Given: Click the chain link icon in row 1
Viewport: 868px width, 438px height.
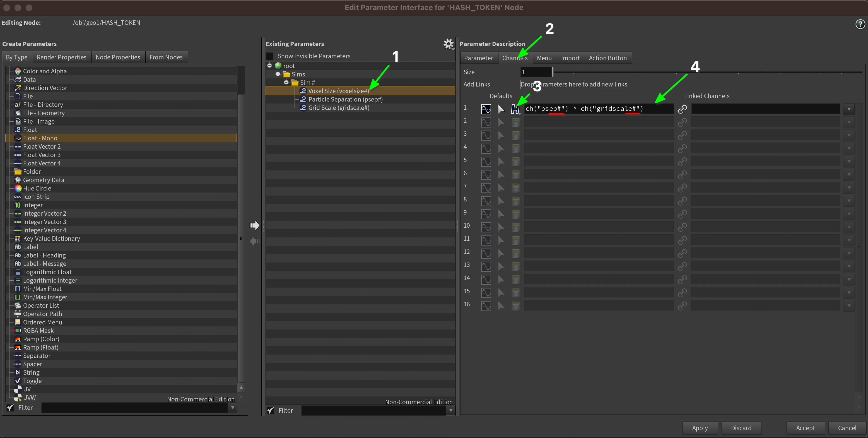Looking at the screenshot, I should [x=682, y=109].
